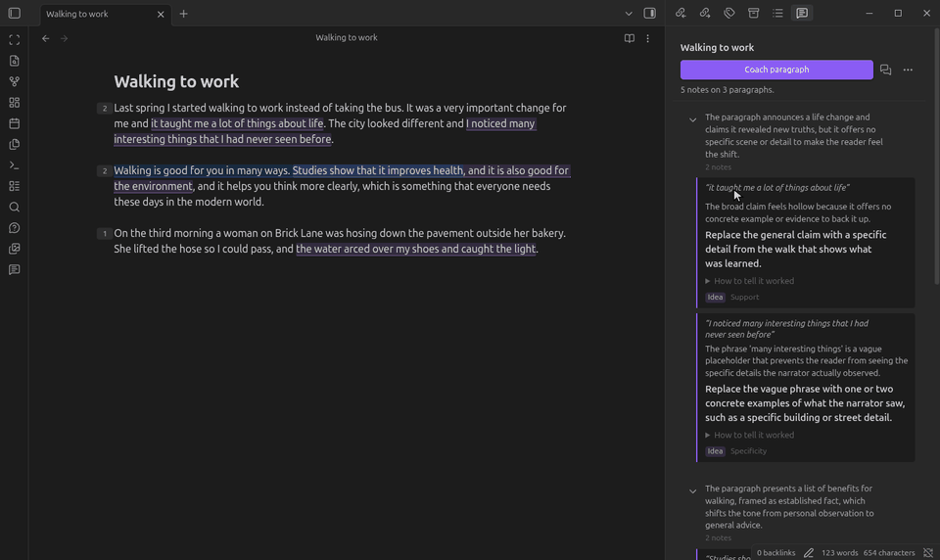Click the 0 backlinks status item
940x560 pixels.
(775, 553)
